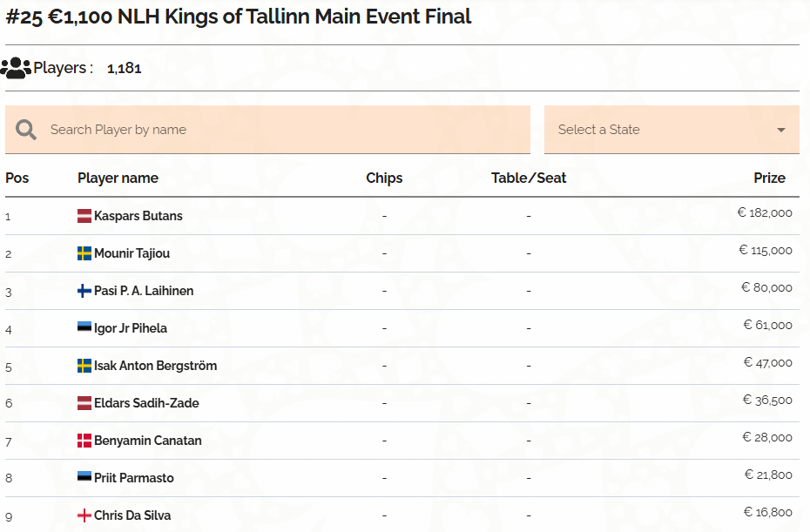Select Priit Parmasto's name
The height and width of the screenshot is (532, 810).
[134, 478]
